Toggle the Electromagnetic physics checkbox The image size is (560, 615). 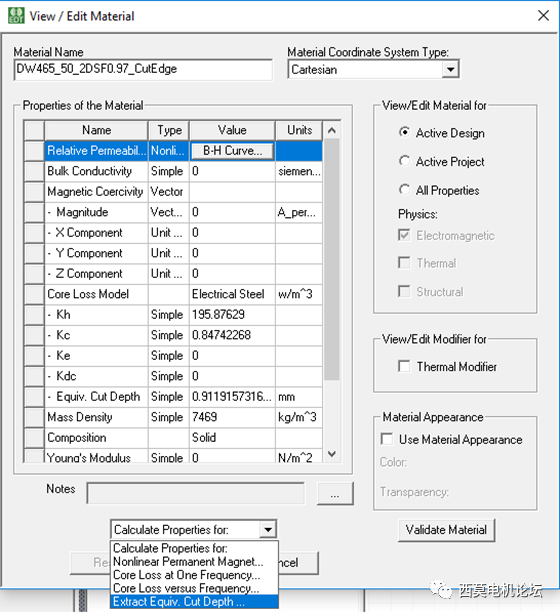click(404, 235)
